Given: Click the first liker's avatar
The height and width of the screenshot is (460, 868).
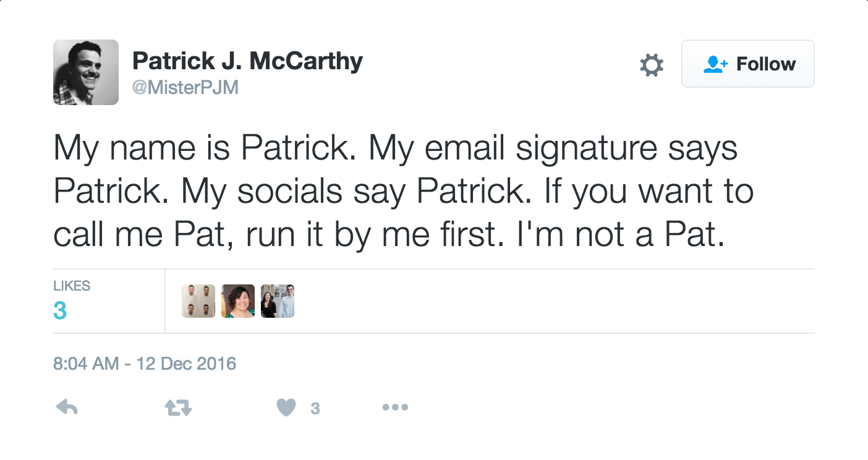Looking at the screenshot, I should coord(198,300).
